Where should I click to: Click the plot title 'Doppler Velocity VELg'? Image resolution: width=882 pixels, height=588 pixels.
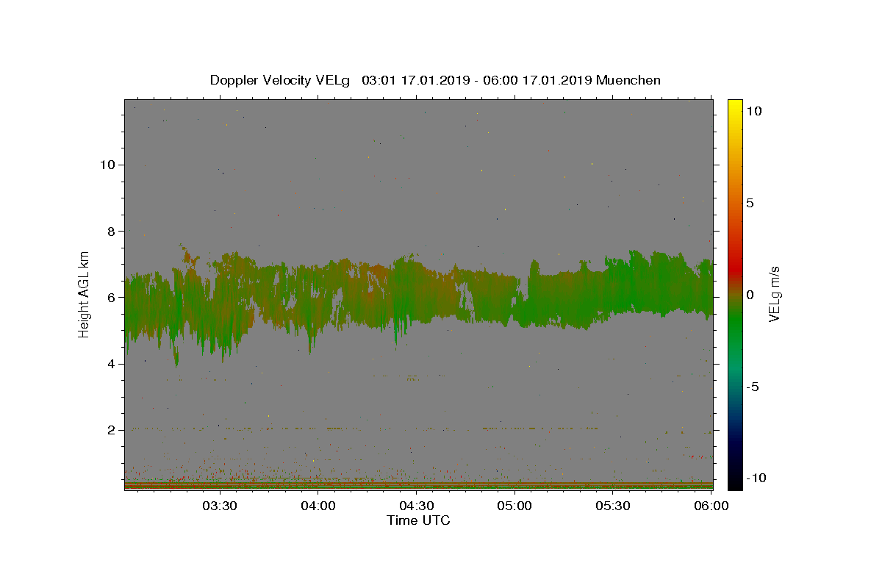pos(282,80)
